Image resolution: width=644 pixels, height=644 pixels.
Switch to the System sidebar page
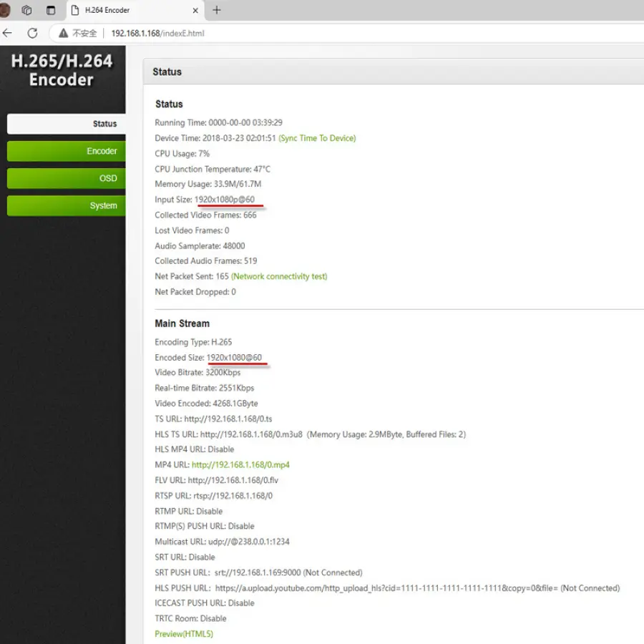(x=67, y=205)
